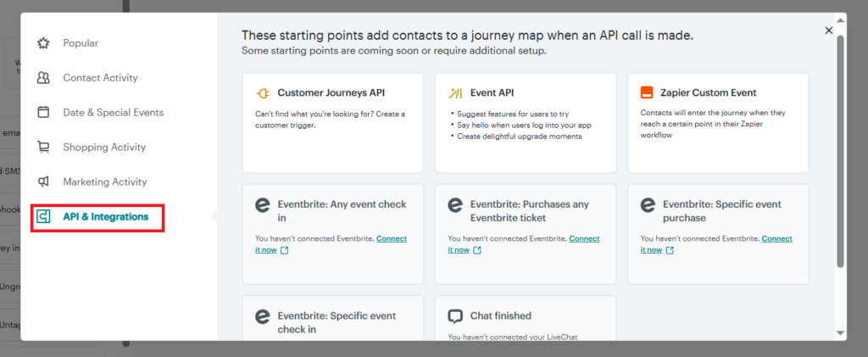Viewport: 868px width, 357px height.
Task: Click the Shopping Activity cart icon
Action: (43, 148)
